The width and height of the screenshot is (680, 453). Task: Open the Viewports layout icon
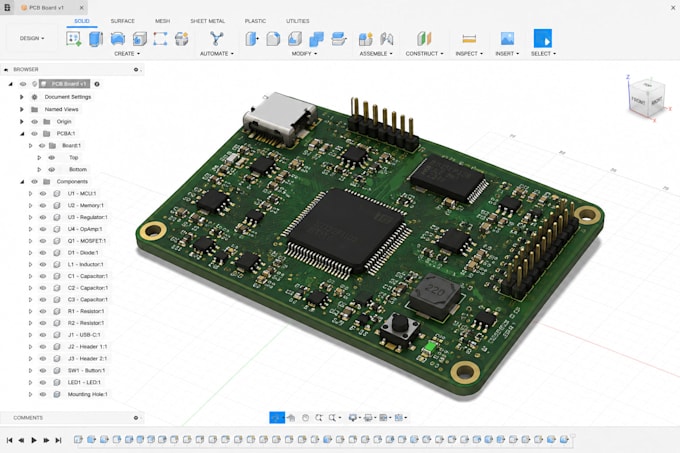(399, 417)
